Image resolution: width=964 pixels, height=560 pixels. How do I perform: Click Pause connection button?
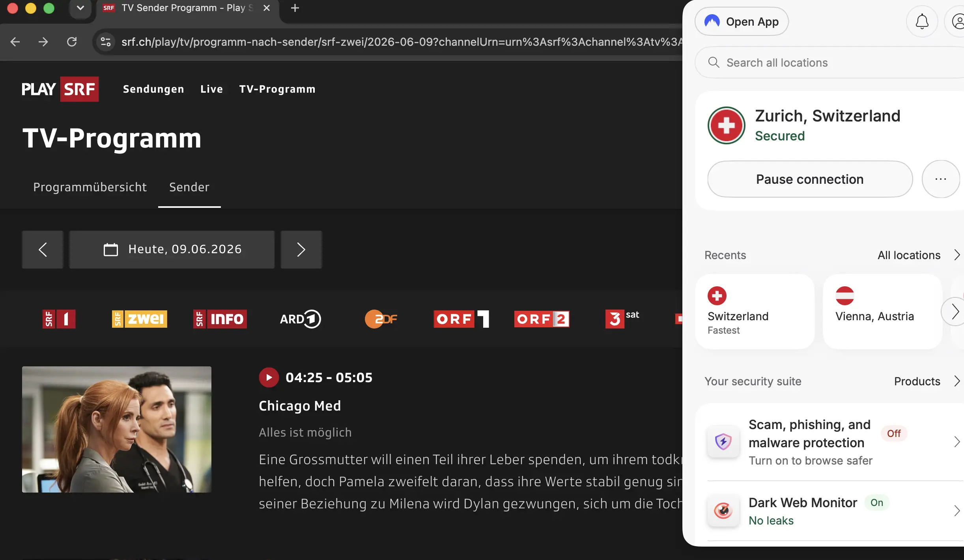(x=810, y=179)
